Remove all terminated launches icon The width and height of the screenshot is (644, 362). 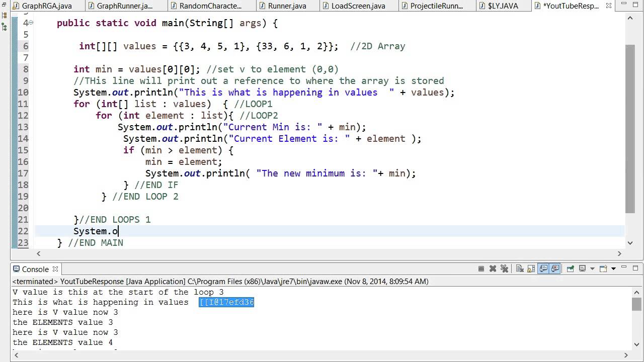pyautogui.click(x=504, y=268)
